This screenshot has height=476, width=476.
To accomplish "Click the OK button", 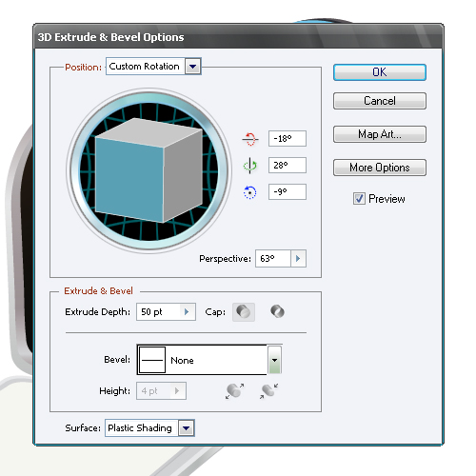I will 380,72.
